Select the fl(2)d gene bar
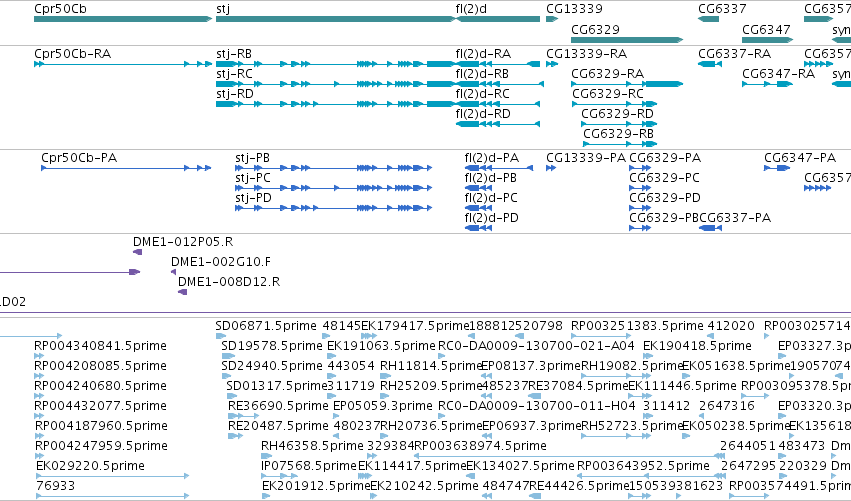 point(498,19)
